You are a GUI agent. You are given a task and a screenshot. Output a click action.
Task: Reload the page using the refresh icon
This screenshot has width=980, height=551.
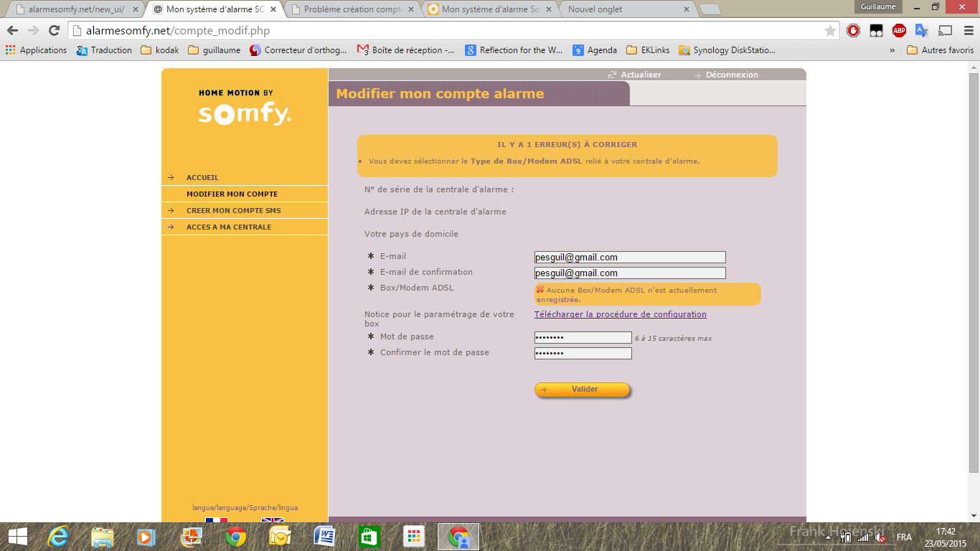point(54,30)
